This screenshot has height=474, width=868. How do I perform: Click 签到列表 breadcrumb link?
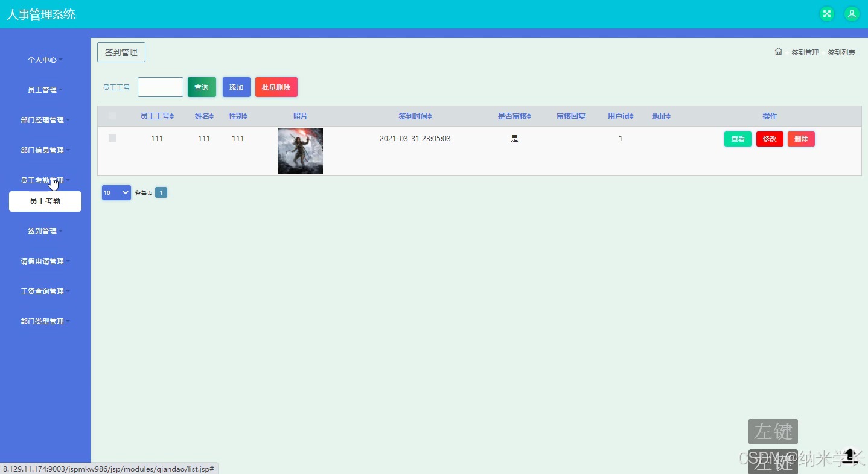(x=841, y=52)
